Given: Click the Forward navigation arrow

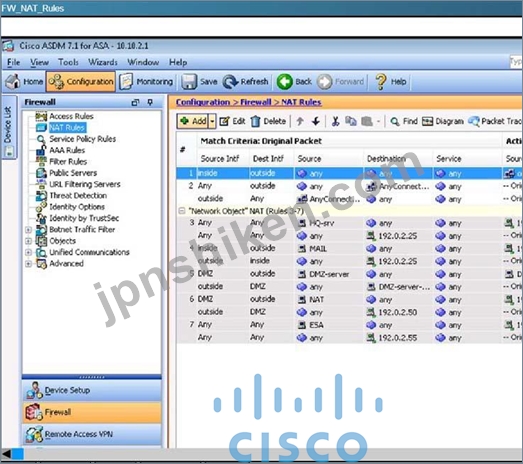Looking at the screenshot, I should click(x=340, y=81).
